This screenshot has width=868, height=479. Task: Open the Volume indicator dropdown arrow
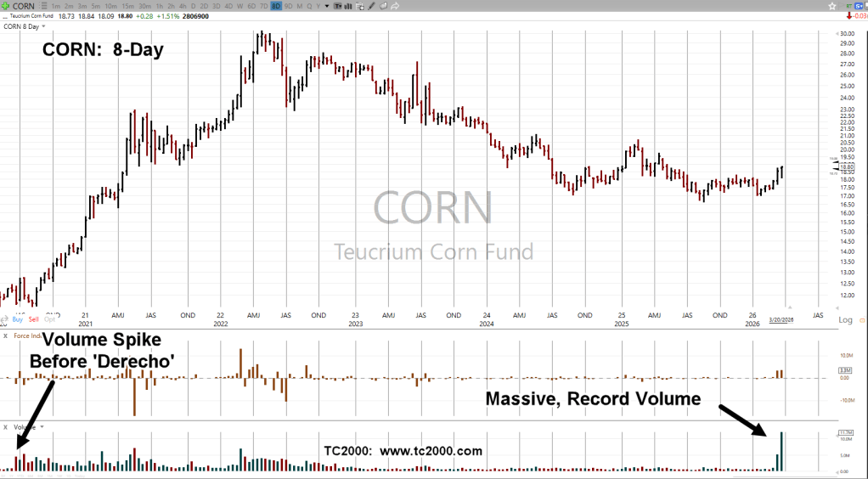(x=42, y=426)
